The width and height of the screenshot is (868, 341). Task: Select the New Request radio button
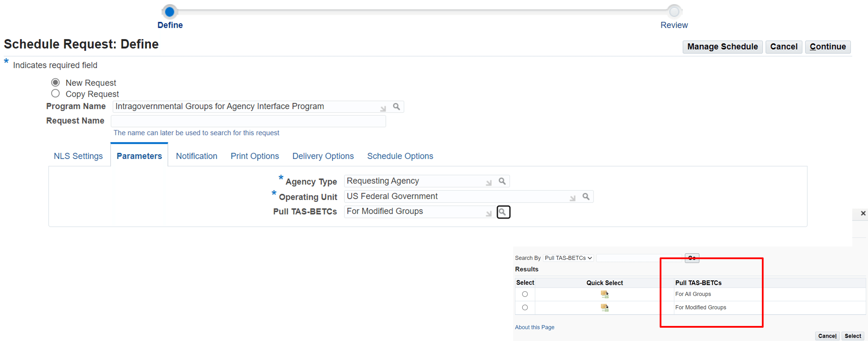pyautogui.click(x=56, y=83)
